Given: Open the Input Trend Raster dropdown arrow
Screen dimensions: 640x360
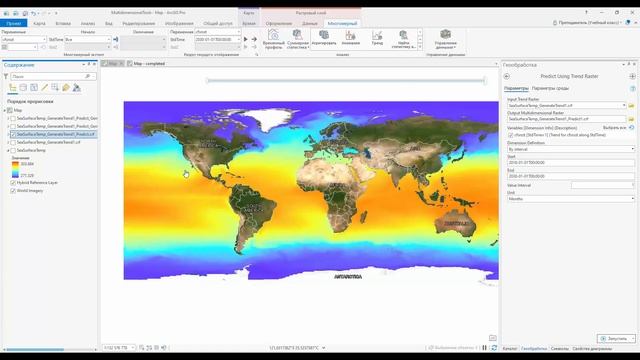Looking at the screenshot, I should (624, 105).
